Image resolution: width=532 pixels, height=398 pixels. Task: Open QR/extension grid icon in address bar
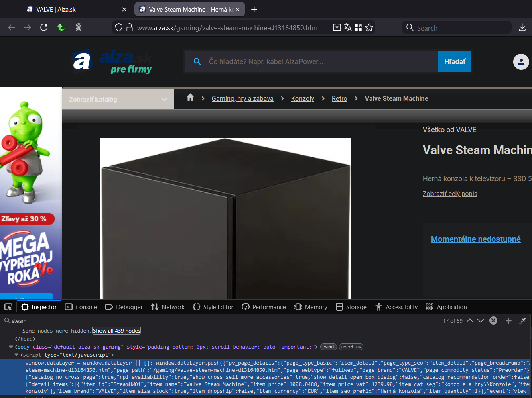point(358,27)
